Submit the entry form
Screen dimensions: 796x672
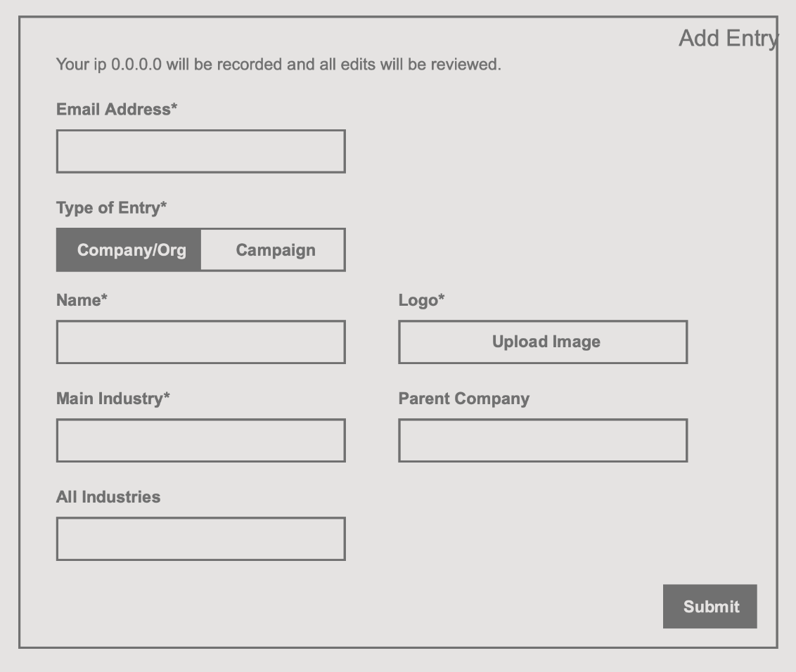710,606
